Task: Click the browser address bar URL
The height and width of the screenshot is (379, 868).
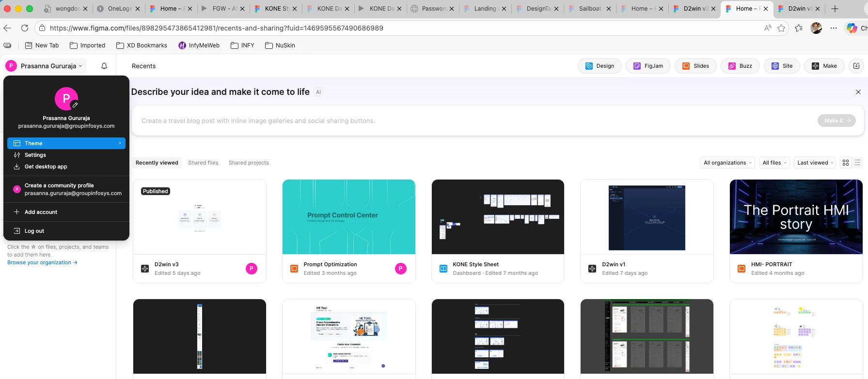Action: (217, 28)
